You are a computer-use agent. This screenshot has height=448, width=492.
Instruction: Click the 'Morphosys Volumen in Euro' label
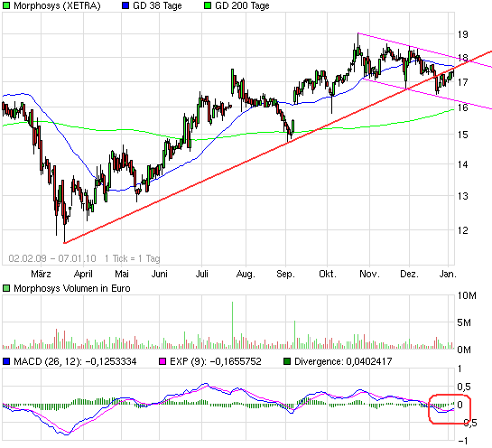coord(72,288)
